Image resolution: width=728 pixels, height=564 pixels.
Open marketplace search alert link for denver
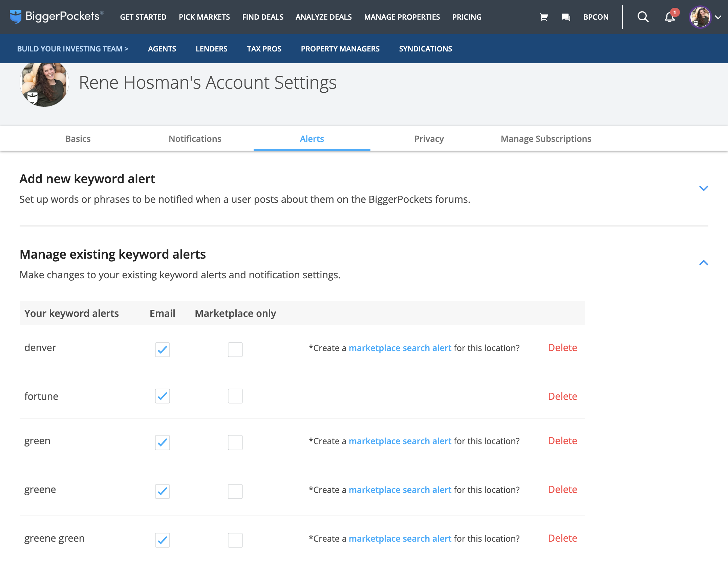pos(400,348)
